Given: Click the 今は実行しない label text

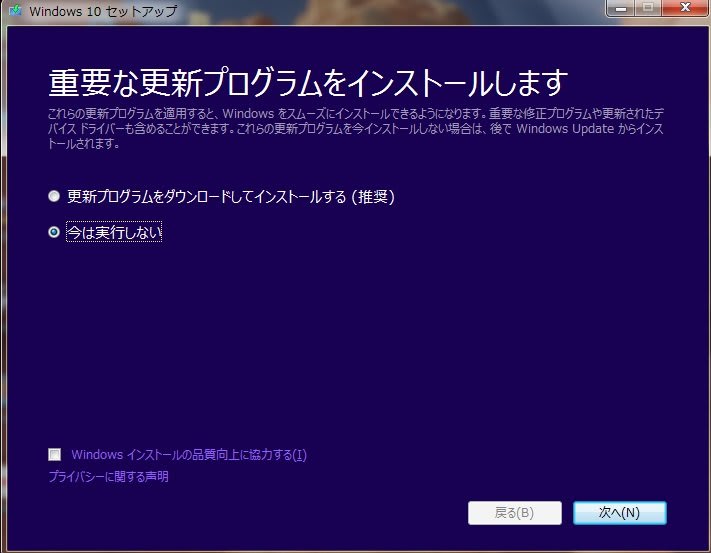Looking at the screenshot, I should coord(114,232).
